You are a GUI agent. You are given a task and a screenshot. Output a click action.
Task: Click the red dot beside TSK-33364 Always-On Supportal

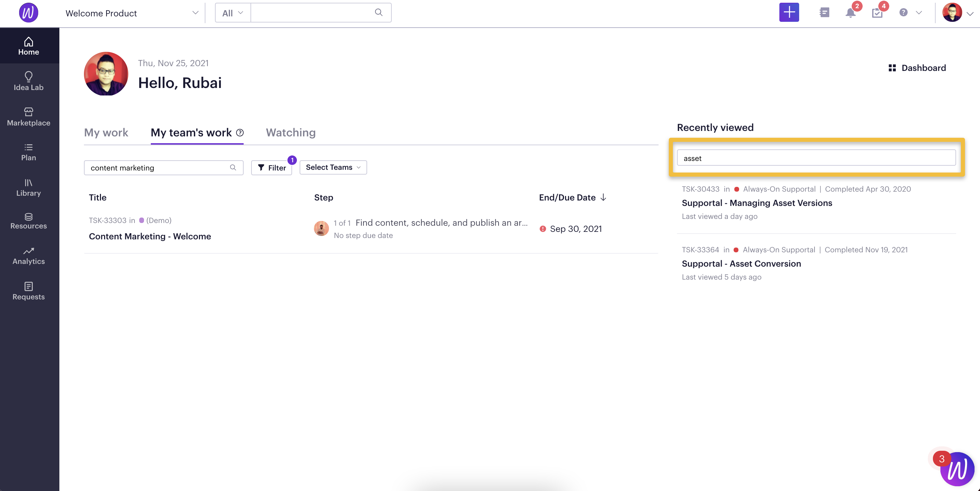pyautogui.click(x=736, y=250)
